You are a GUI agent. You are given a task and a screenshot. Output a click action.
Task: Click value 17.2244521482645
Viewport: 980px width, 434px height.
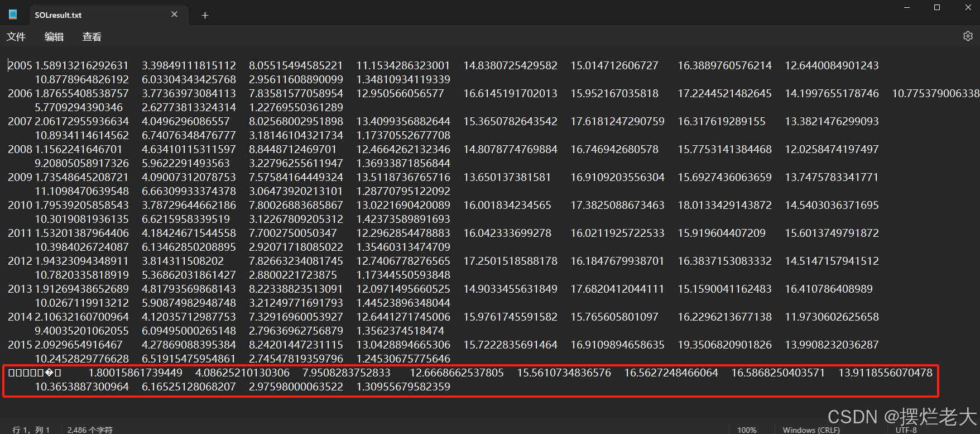click(x=724, y=93)
